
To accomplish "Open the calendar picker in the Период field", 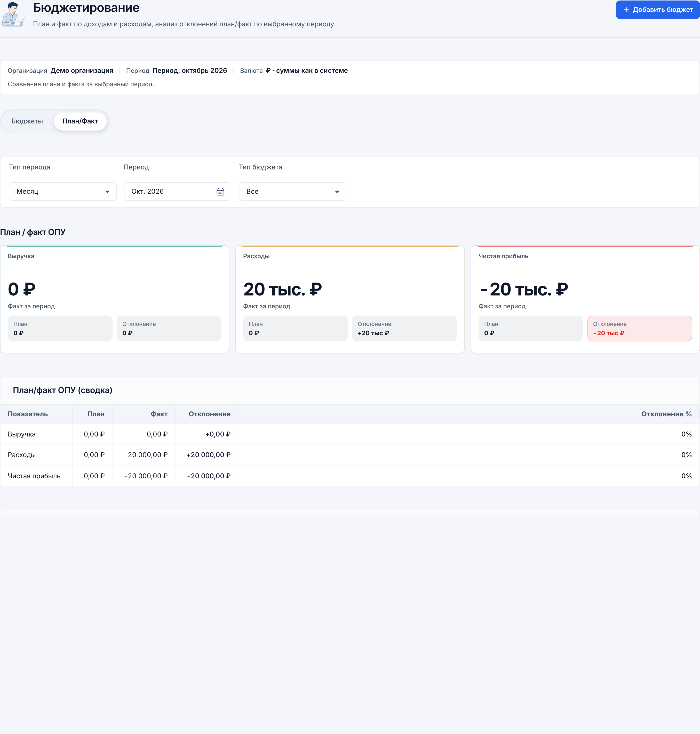I will click(220, 192).
